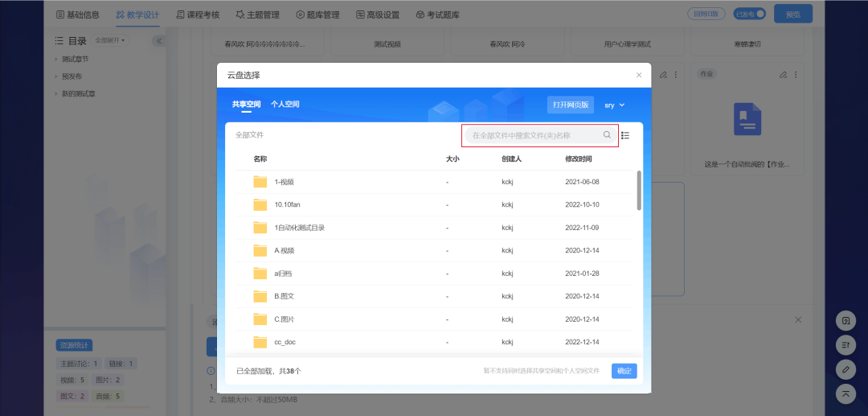Click the 用户心理学测试 card
The image size is (868, 416).
[x=627, y=43]
